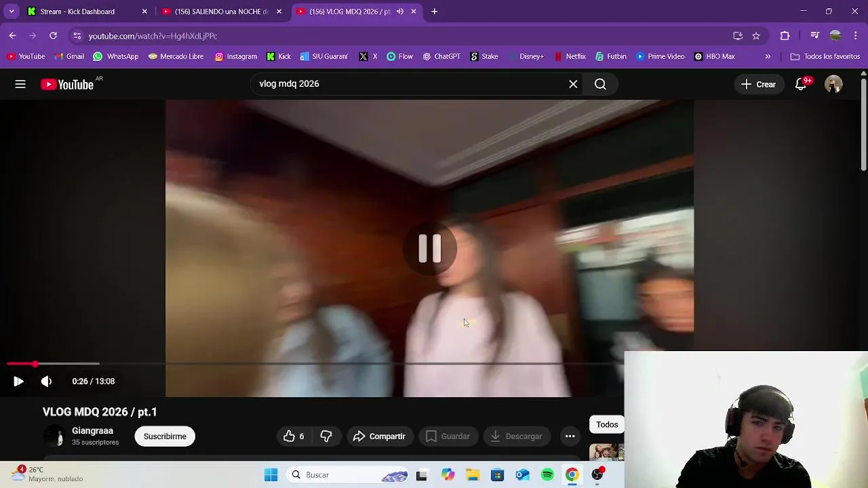868x488 pixels.
Task: Download the video with Descargar
Action: [x=517, y=436]
